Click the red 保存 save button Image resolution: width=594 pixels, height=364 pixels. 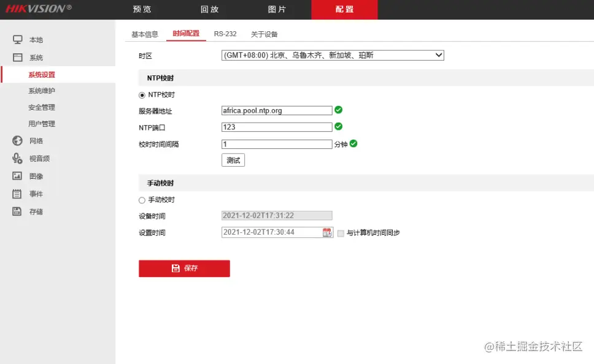(184, 268)
